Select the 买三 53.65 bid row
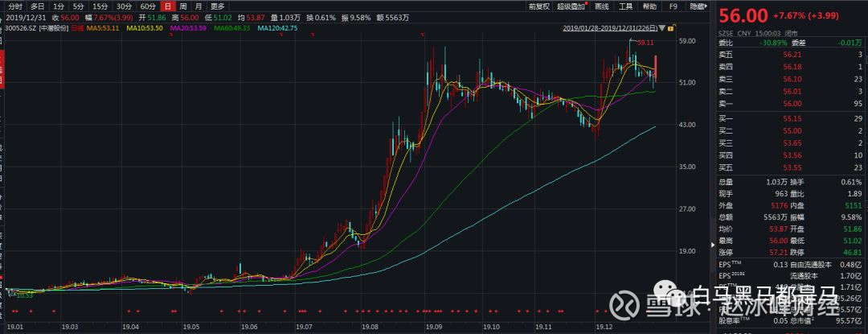The width and height of the screenshot is (868, 334). (x=791, y=143)
